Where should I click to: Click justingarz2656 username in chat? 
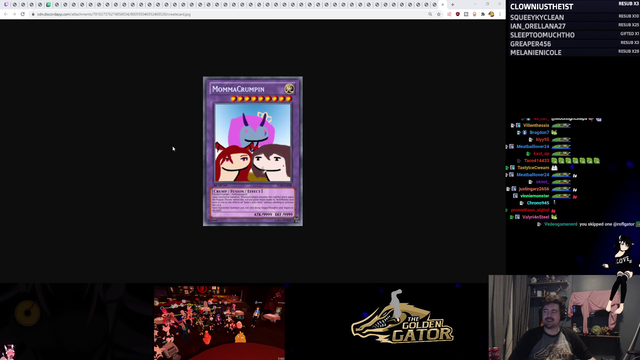[534, 189]
